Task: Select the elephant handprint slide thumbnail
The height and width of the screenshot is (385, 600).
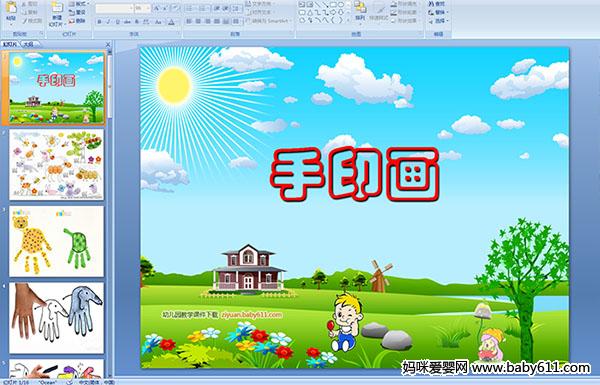Action: pos(56,318)
